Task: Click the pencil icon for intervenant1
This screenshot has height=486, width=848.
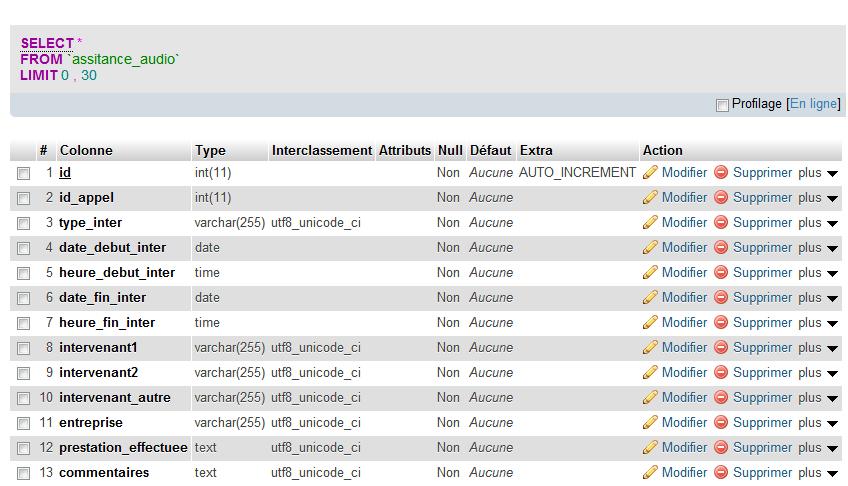Action: click(650, 347)
